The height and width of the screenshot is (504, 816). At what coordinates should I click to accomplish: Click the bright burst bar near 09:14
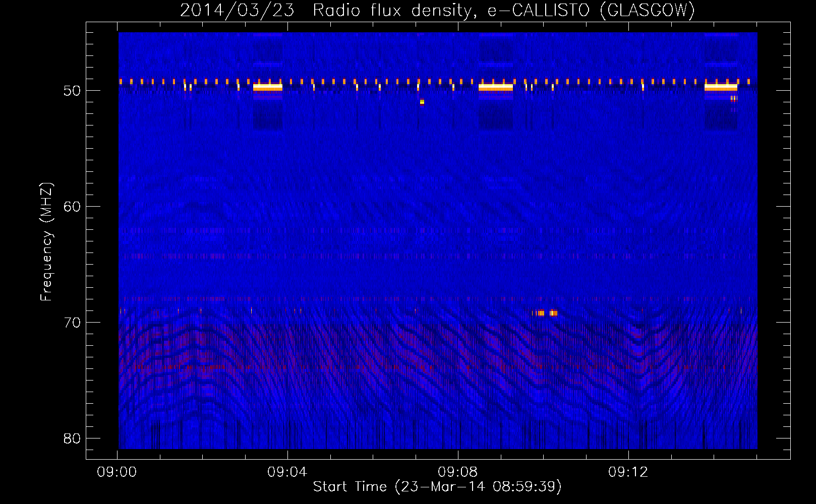[721, 87]
